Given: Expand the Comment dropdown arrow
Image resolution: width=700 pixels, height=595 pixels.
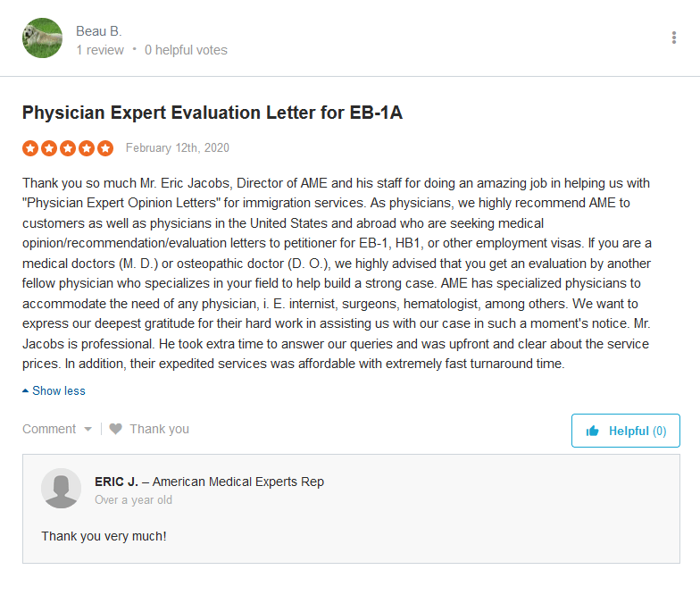Looking at the screenshot, I should coord(87,429).
